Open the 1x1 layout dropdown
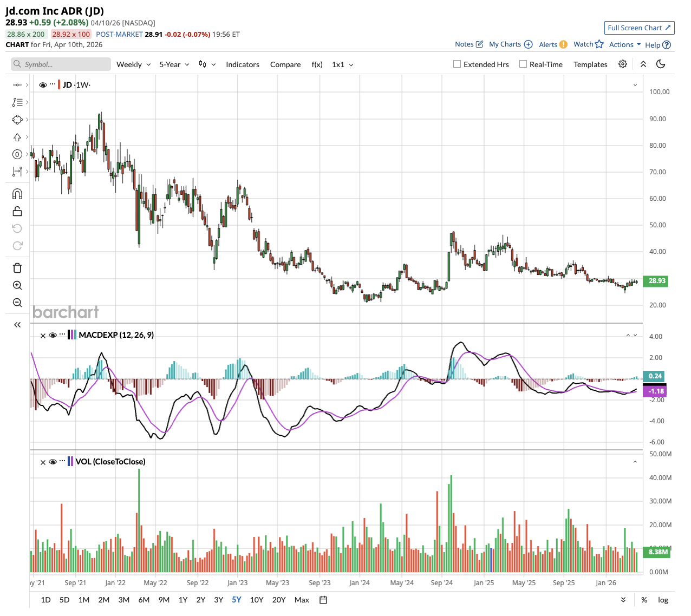This screenshot has height=616, width=691. click(x=342, y=64)
